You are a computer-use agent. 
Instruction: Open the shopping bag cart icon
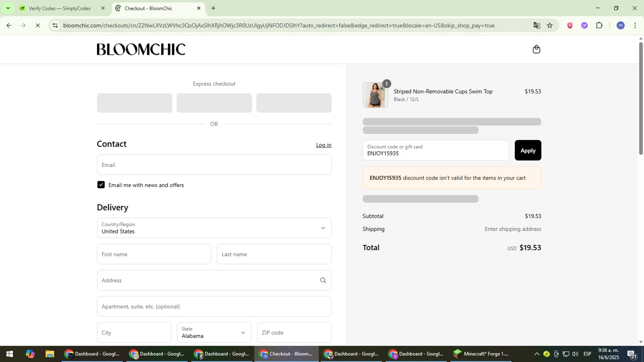click(536, 49)
